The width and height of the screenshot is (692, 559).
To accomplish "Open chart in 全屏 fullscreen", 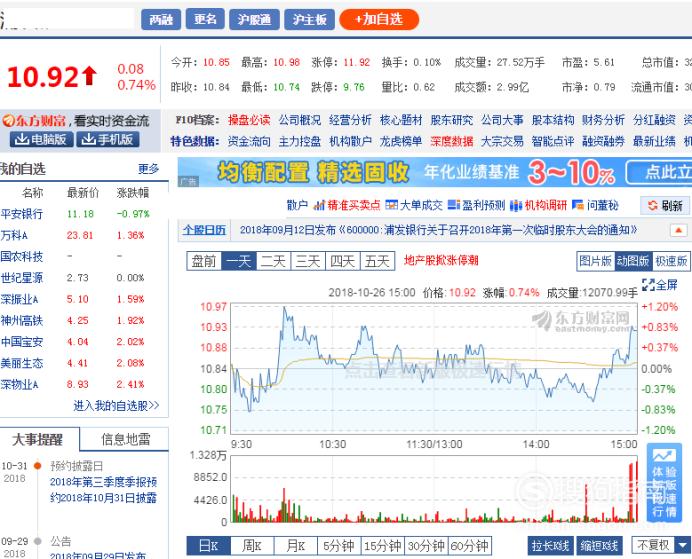I will [x=660, y=285].
